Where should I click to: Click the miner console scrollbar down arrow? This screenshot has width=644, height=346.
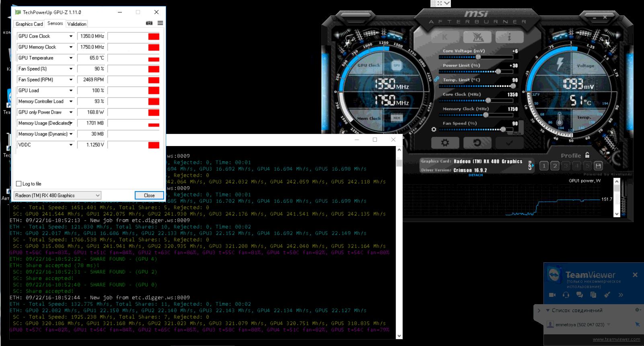(399, 336)
